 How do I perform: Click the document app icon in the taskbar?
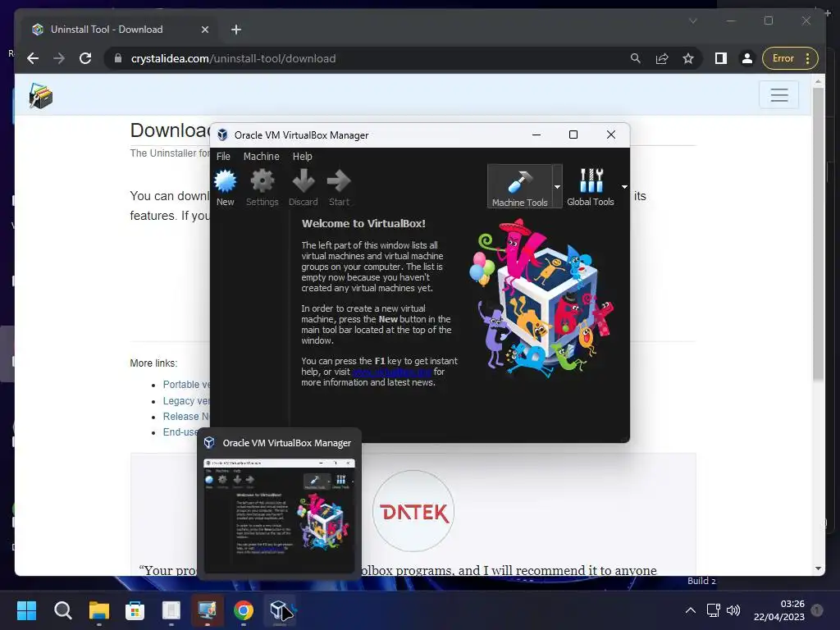coord(171,610)
